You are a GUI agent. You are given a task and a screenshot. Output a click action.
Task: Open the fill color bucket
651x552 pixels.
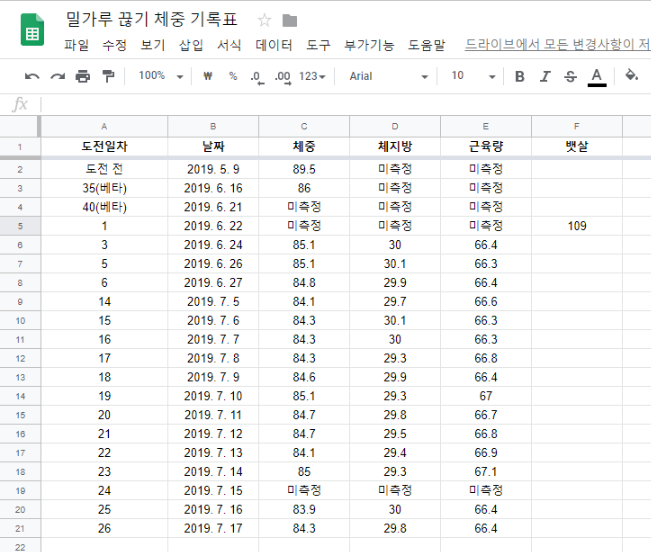click(x=631, y=76)
